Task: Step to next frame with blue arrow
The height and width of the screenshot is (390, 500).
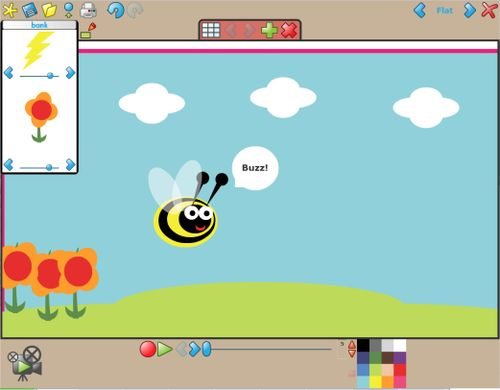Action: tap(194, 349)
